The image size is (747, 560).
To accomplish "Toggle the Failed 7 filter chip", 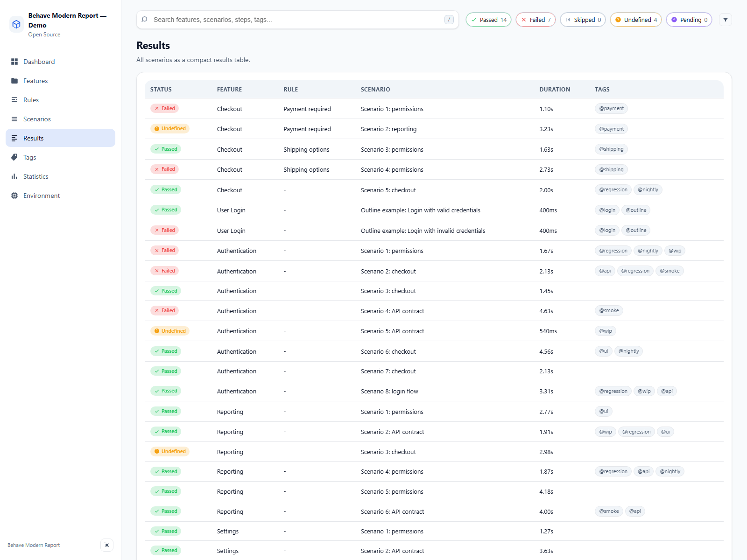I will click(x=536, y=20).
